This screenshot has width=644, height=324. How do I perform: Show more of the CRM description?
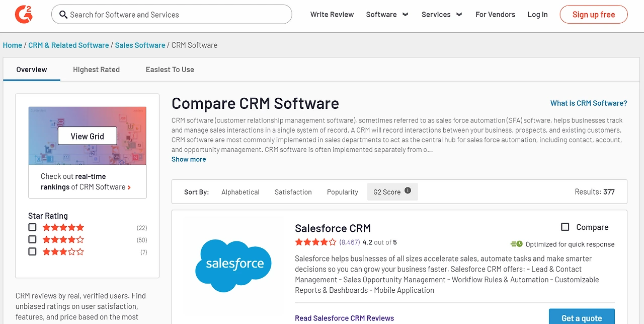(189, 159)
